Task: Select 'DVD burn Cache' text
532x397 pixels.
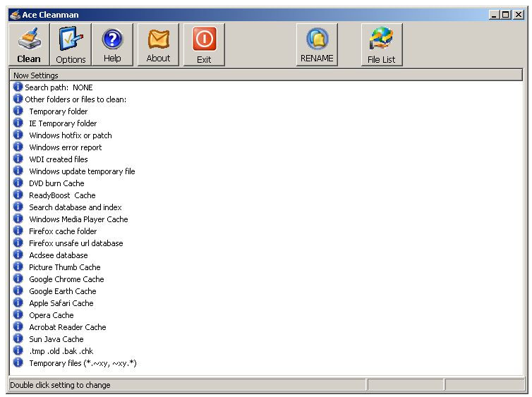Action: [56, 183]
